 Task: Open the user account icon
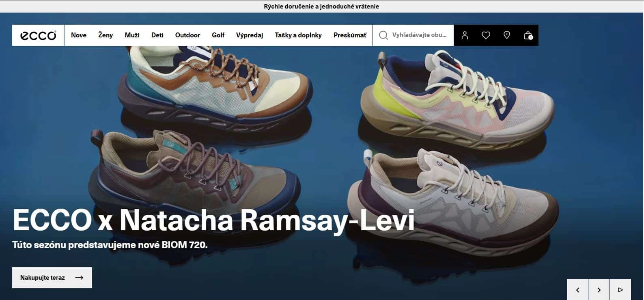pos(465,35)
